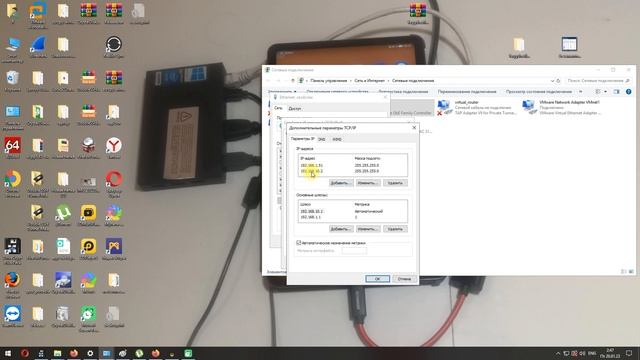Select the Opera shortcut on the desktop
The image size is (640, 360).
click(113, 182)
